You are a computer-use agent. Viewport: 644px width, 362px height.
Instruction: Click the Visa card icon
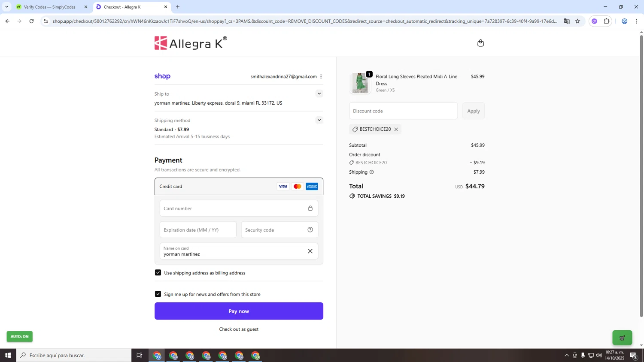pyautogui.click(x=283, y=187)
